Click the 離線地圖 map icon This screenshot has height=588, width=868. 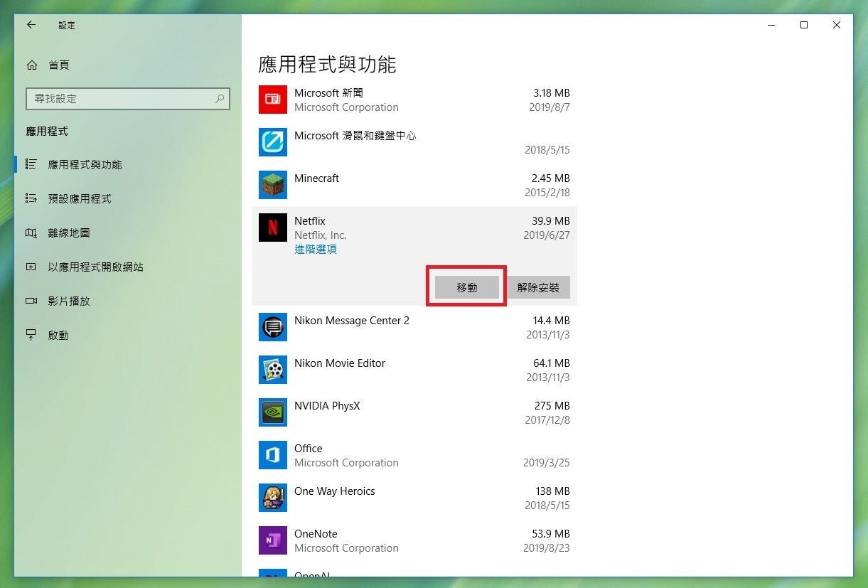click(x=31, y=232)
